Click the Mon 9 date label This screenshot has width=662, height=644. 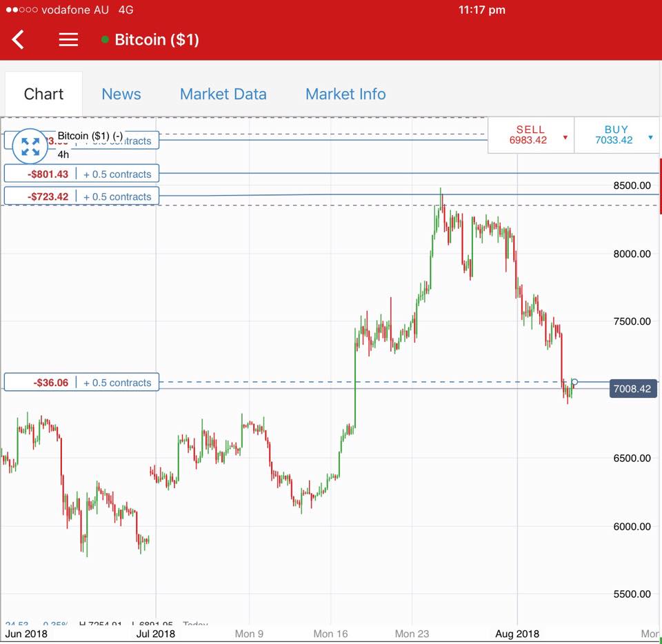[249, 634]
